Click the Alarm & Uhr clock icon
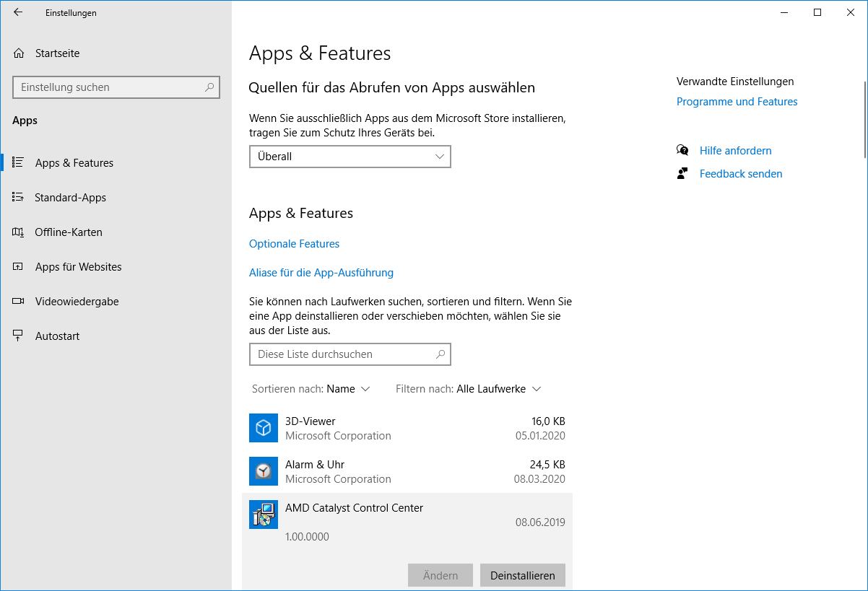868x591 pixels. [264, 471]
